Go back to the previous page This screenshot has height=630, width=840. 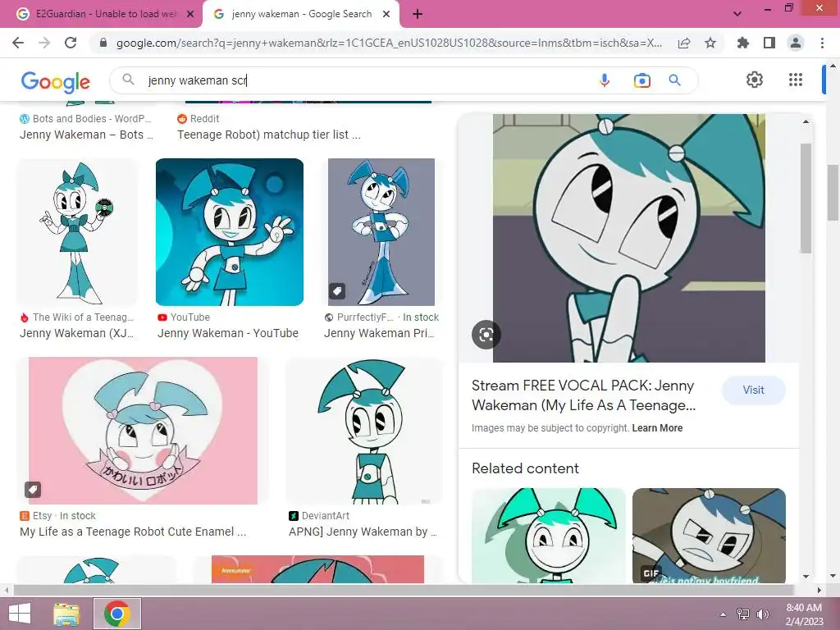click(x=18, y=43)
